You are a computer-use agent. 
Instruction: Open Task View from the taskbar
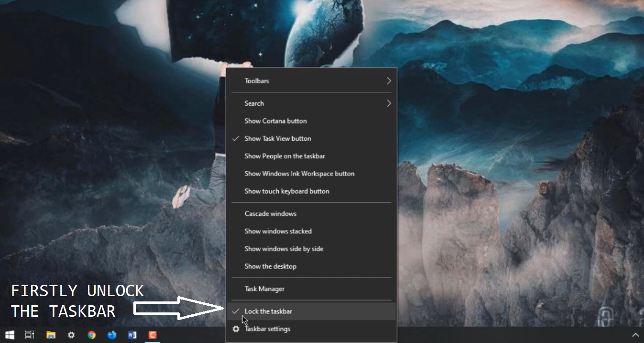tap(30, 335)
